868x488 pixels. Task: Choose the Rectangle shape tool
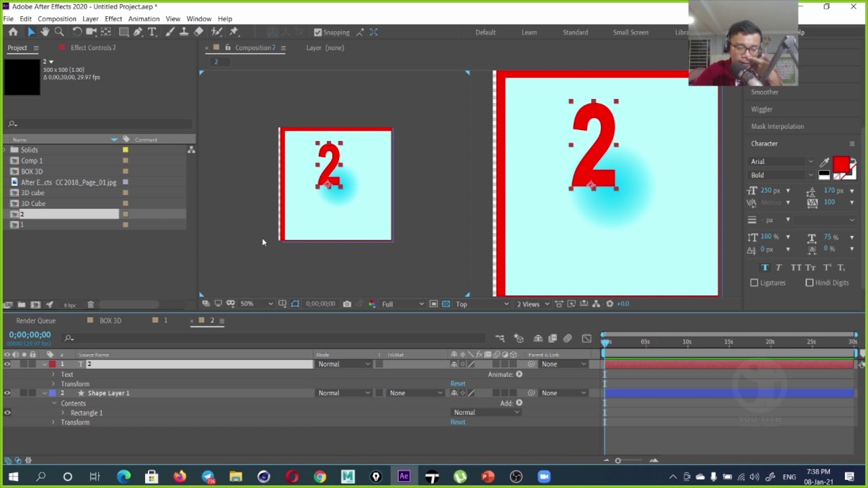pyautogui.click(x=124, y=32)
